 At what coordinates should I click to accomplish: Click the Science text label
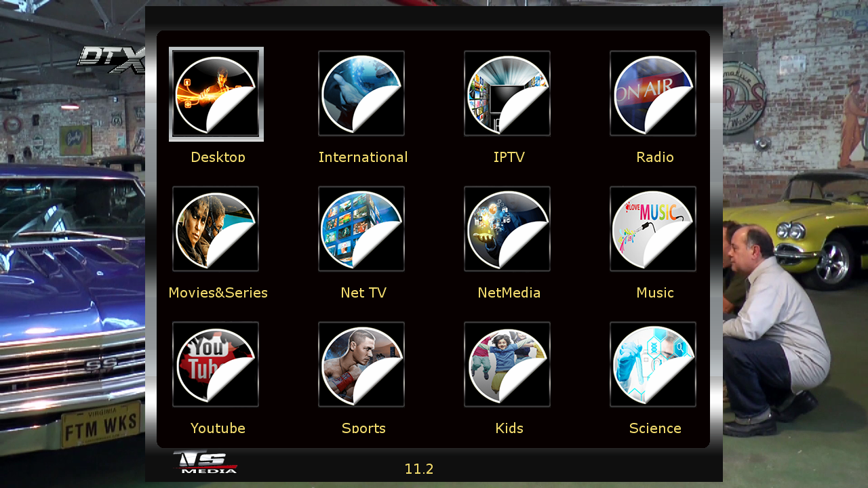click(x=655, y=428)
